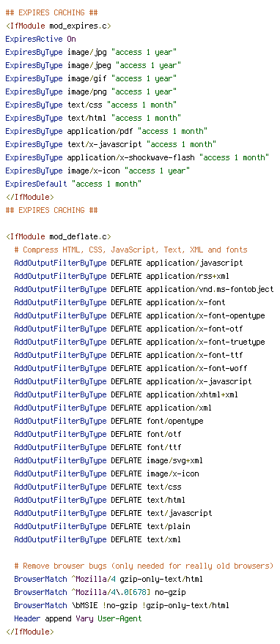Select the DEFLATE text/plain line
Image resolution: width=280 pixels, height=644 pixels.
tap(102, 525)
